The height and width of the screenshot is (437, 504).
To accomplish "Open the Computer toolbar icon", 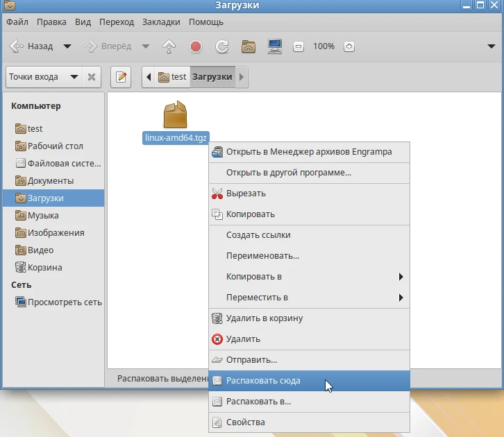I will tap(275, 46).
